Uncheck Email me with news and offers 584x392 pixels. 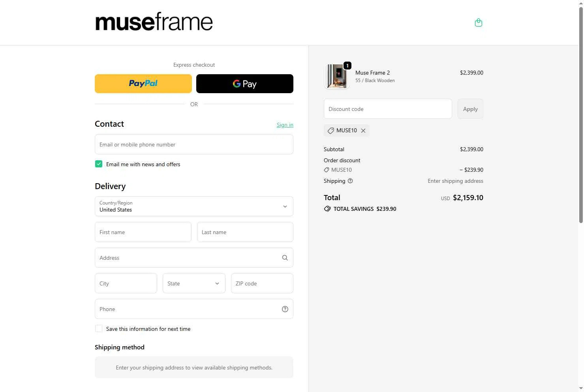[99, 164]
